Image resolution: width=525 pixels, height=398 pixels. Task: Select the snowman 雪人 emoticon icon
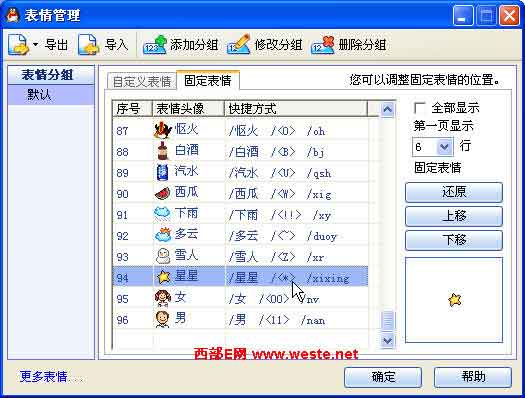tap(163, 256)
